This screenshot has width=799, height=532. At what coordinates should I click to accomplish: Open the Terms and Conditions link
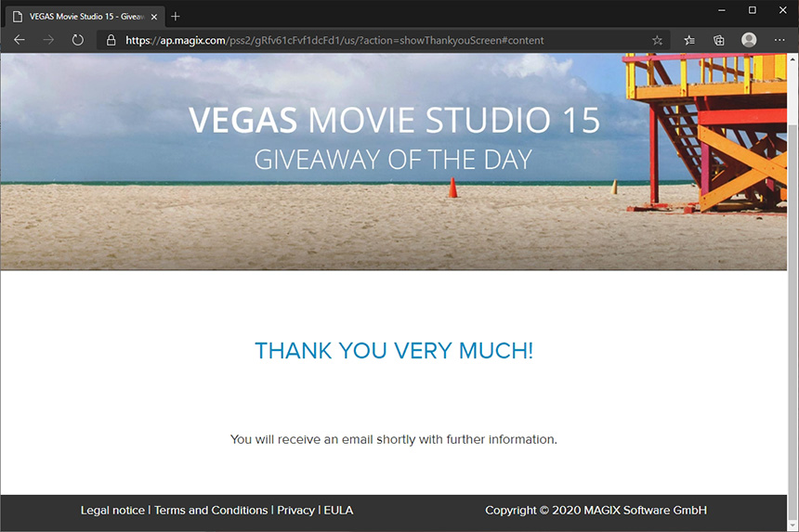211,510
